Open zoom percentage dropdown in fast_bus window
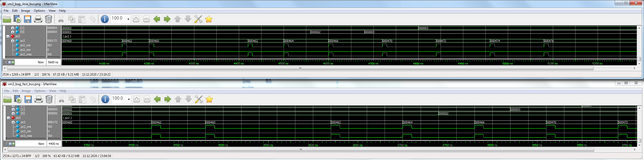The image size is (644, 160). click(x=129, y=99)
